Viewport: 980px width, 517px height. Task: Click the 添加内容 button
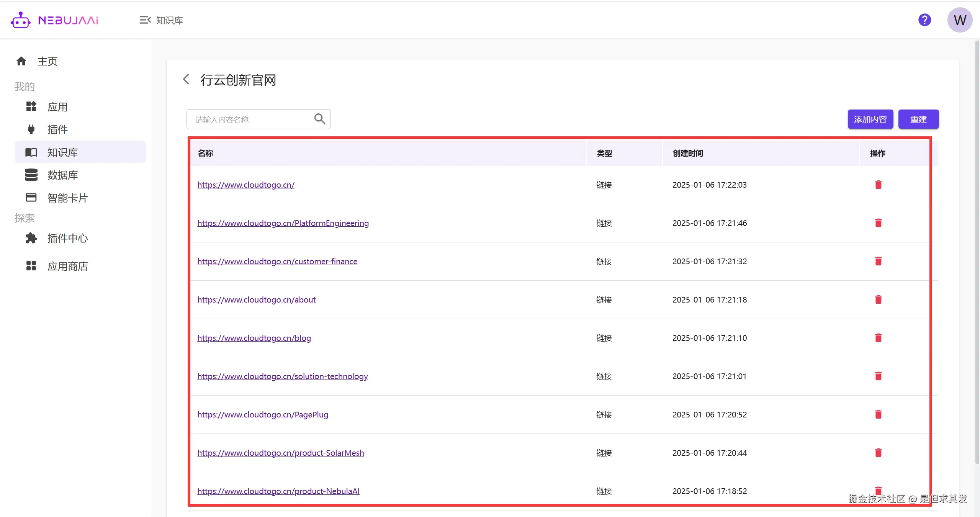870,119
